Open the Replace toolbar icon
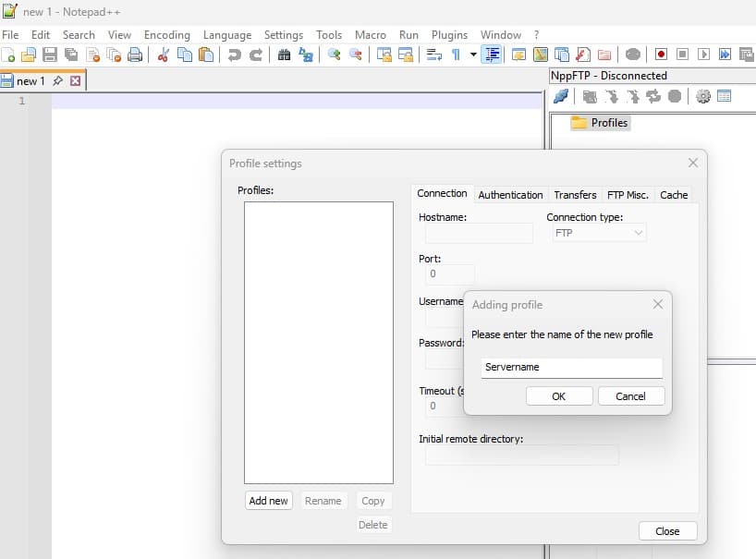The width and height of the screenshot is (756, 559). click(306, 55)
